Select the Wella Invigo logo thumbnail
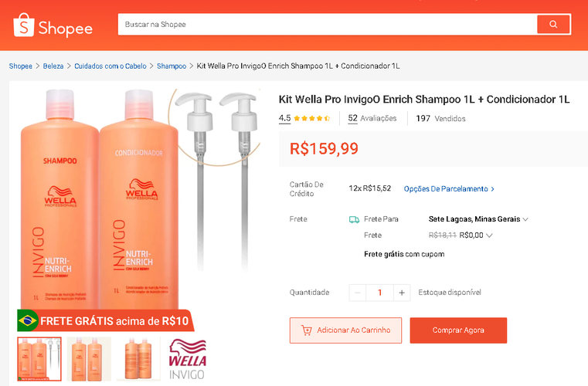 (x=187, y=359)
